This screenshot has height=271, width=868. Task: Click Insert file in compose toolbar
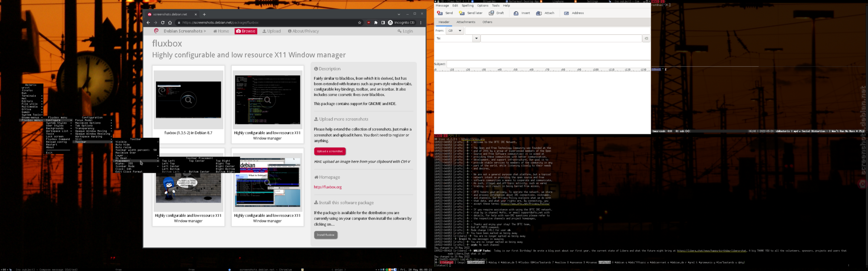pyautogui.click(x=522, y=13)
